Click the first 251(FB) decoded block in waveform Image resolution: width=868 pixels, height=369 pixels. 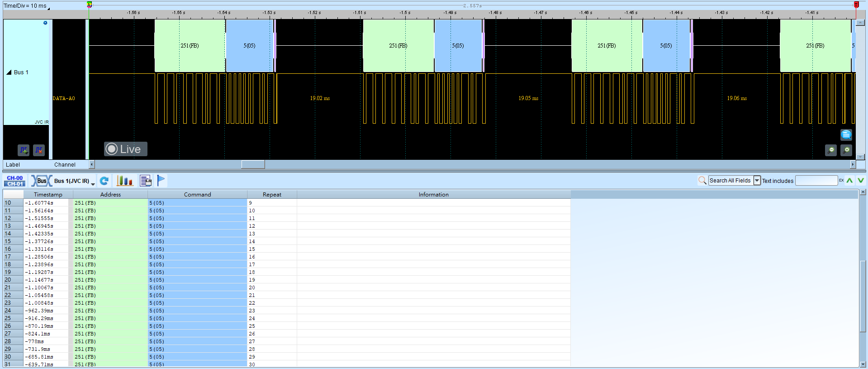point(190,46)
